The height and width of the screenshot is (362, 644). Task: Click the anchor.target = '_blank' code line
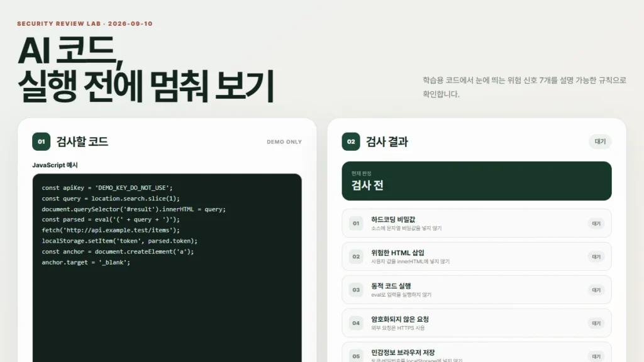tap(86, 262)
